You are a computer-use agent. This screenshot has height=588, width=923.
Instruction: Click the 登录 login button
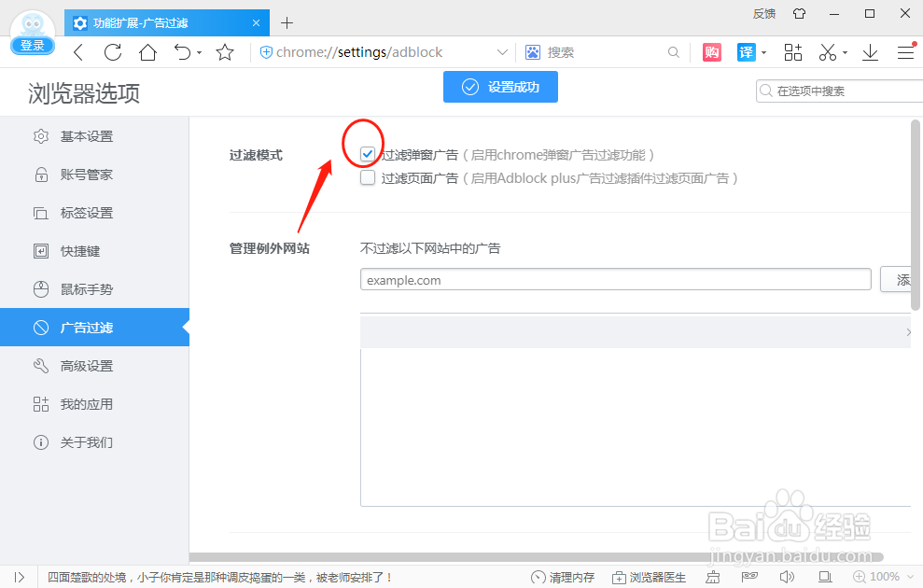32,45
